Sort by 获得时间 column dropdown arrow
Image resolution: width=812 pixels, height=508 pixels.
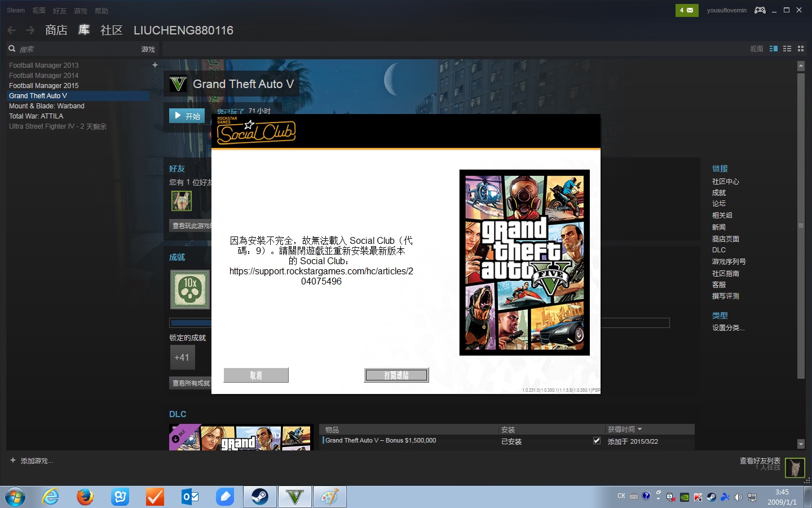click(x=639, y=430)
